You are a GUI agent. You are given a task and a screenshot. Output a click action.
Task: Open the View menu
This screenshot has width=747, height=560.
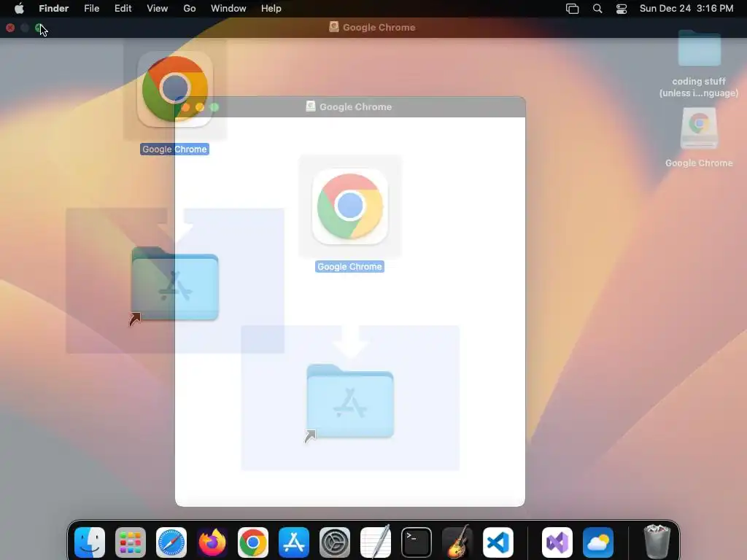(x=158, y=8)
